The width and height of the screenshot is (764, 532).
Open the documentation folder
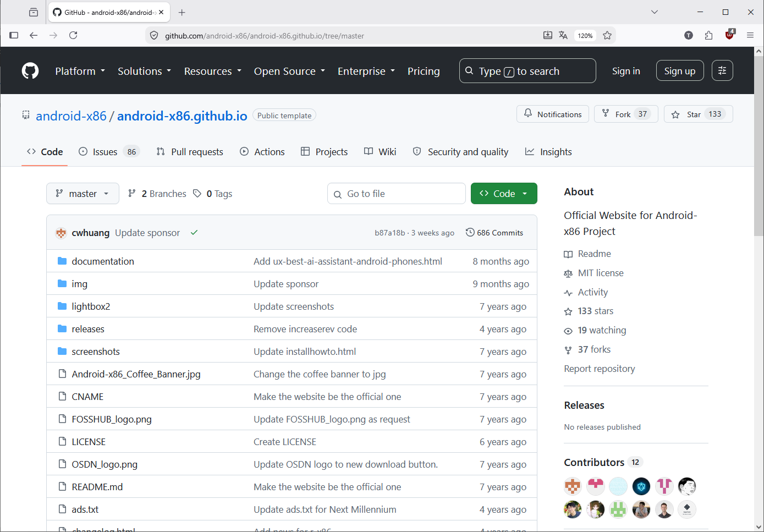[103, 261]
